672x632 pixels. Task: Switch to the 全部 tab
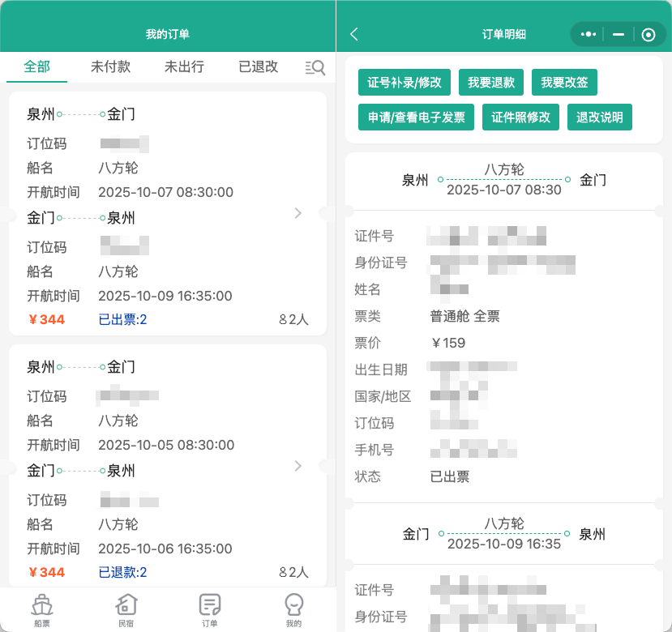(37, 67)
